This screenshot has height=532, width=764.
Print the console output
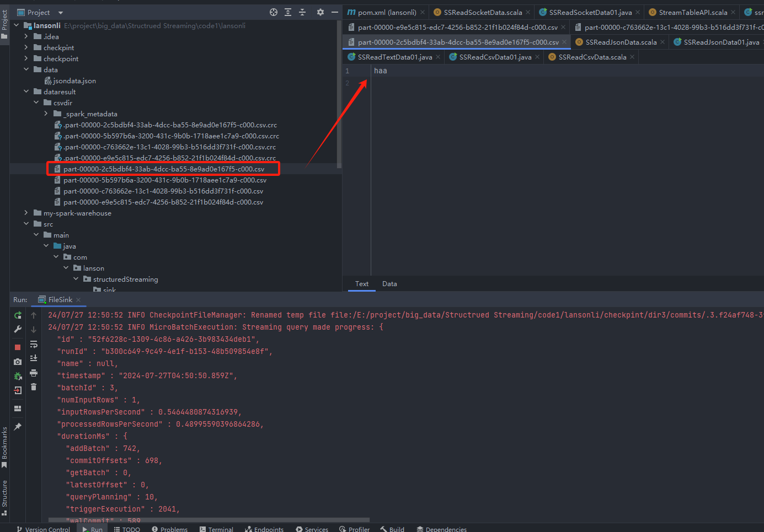tap(34, 373)
